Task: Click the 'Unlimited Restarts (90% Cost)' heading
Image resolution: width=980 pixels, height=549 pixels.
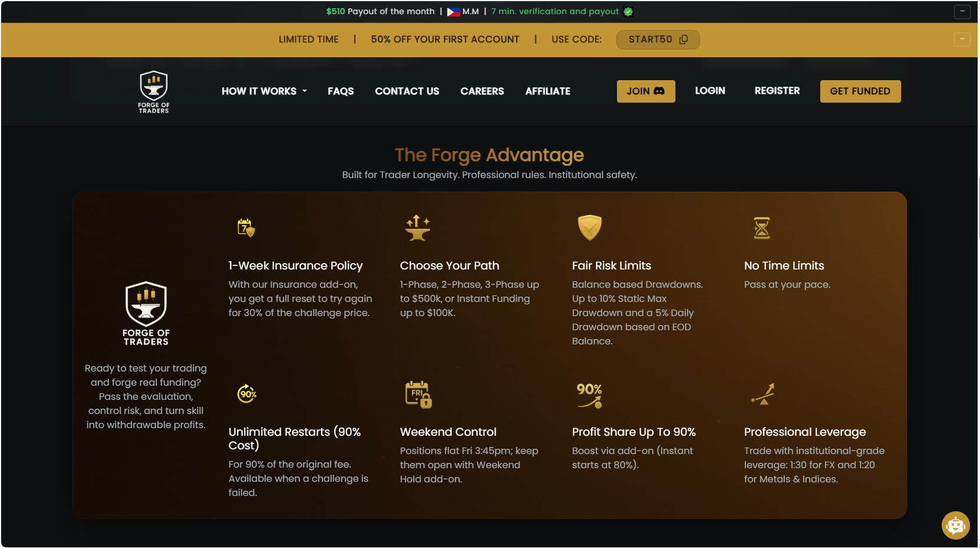Action: coord(295,439)
